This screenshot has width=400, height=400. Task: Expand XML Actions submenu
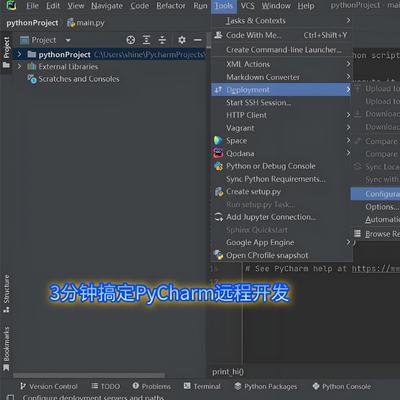348,64
